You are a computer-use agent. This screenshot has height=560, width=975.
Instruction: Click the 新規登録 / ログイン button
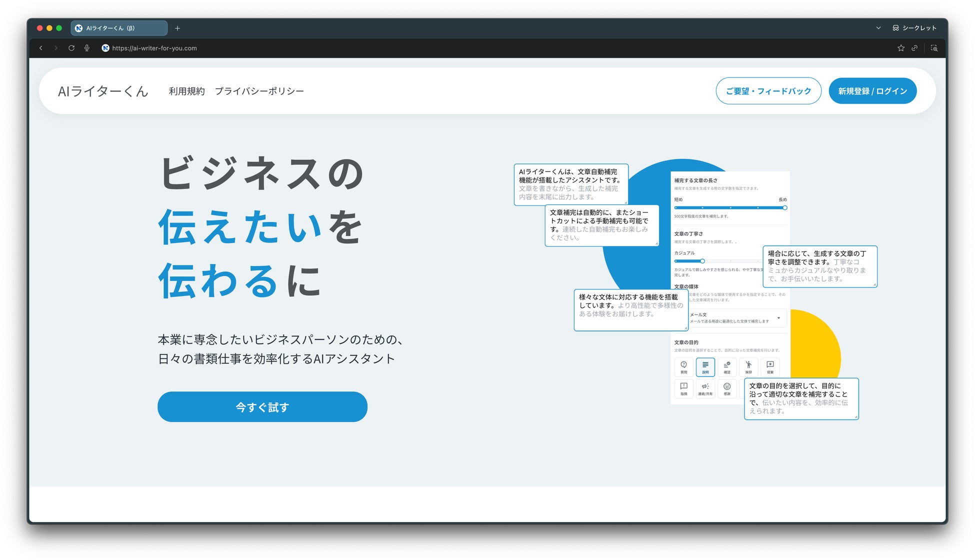pyautogui.click(x=872, y=91)
